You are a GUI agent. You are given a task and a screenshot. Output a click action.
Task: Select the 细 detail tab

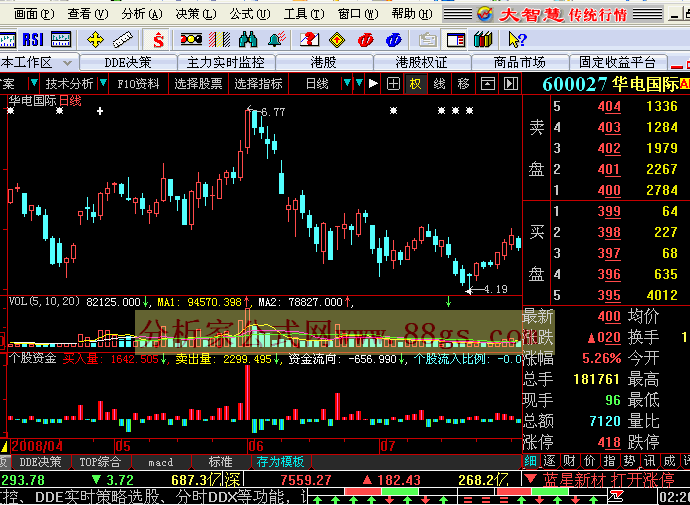[531, 461]
